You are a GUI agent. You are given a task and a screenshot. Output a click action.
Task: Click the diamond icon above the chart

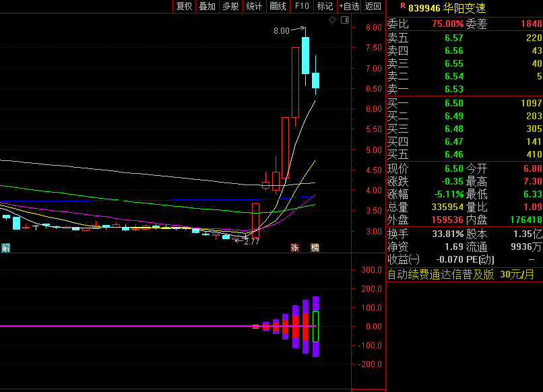pos(332,20)
